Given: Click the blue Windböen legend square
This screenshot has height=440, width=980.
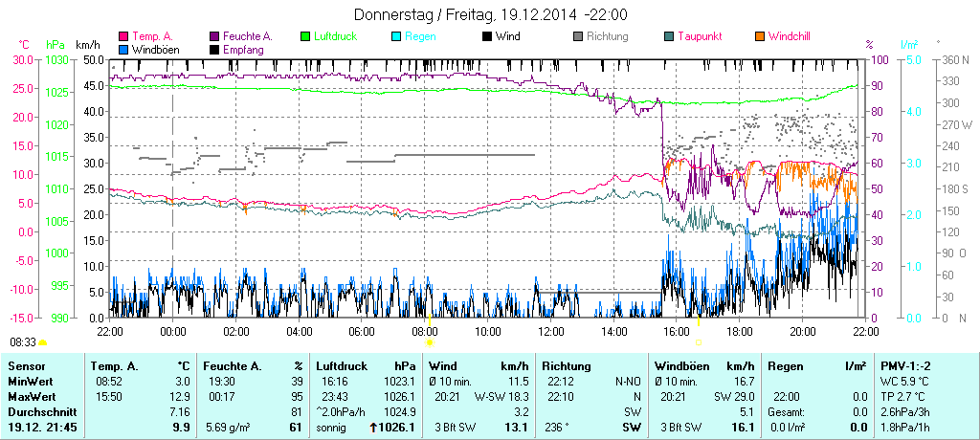Looking at the screenshot, I should coord(122,49).
